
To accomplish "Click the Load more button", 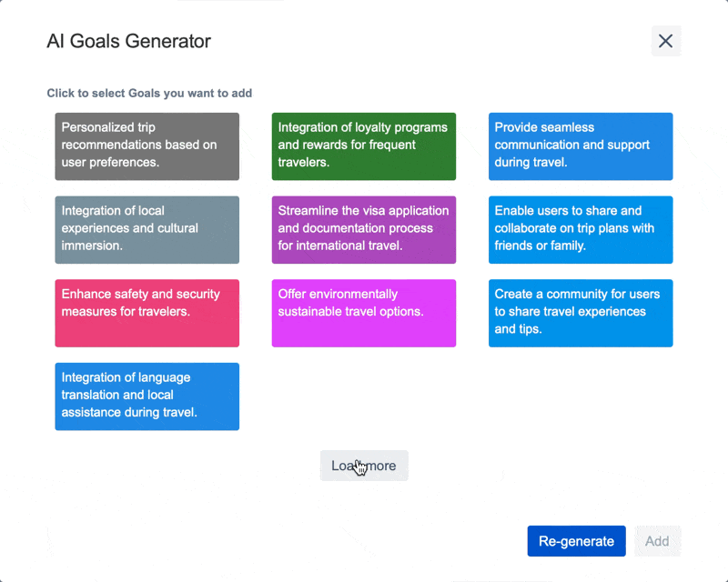I will click(x=364, y=466).
